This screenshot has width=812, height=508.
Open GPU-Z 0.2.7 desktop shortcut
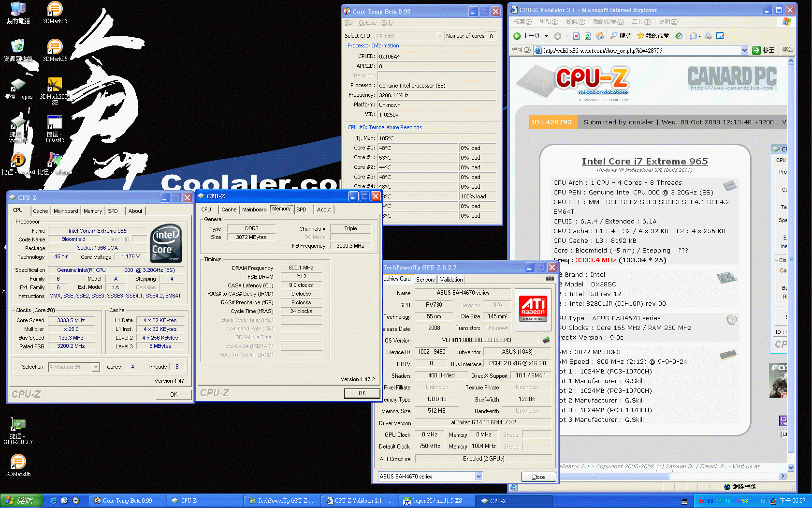(18, 431)
